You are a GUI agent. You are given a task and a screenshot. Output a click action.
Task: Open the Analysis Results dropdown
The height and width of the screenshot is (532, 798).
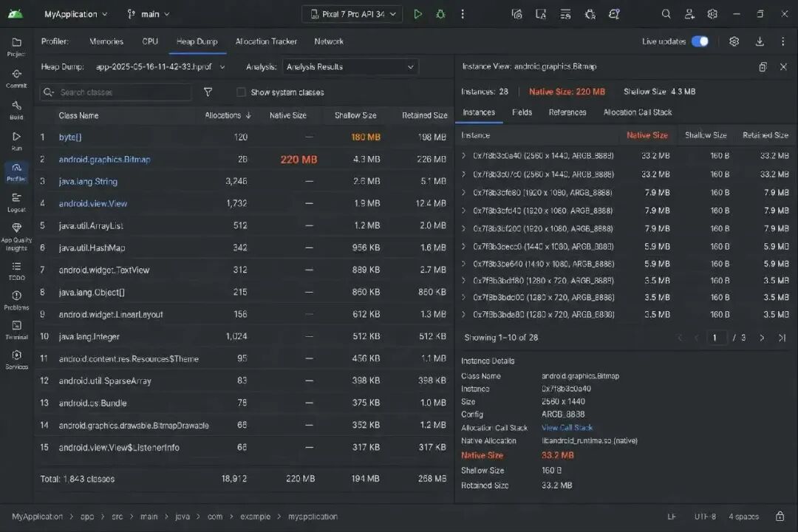click(x=350, y=66)
